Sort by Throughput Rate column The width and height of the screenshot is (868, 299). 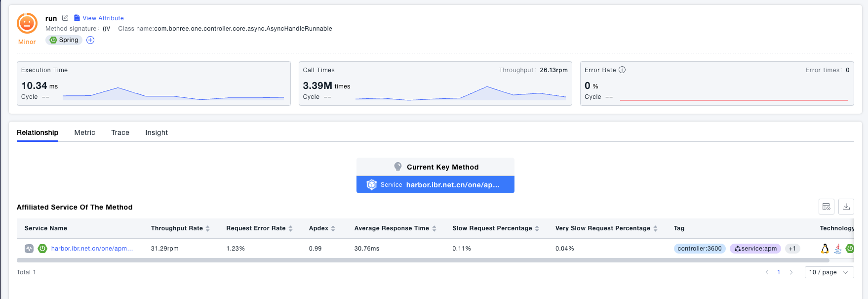[x=208, y=228]
